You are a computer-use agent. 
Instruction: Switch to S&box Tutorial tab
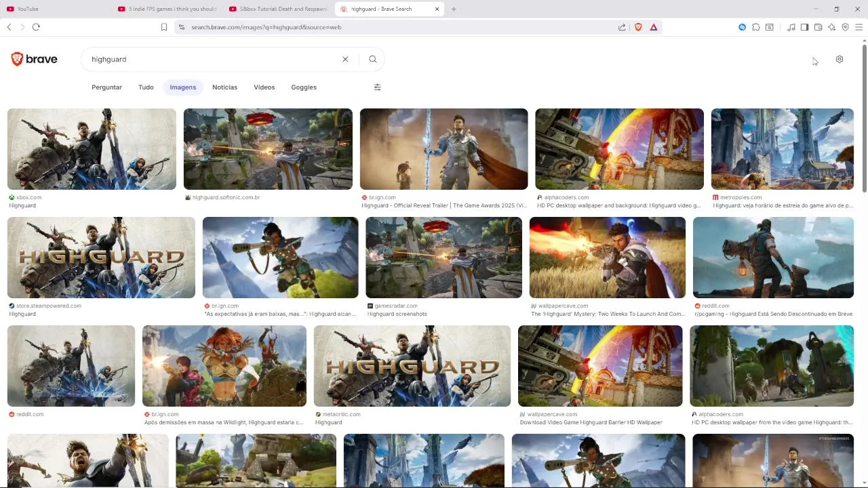(x=278, y=9)
